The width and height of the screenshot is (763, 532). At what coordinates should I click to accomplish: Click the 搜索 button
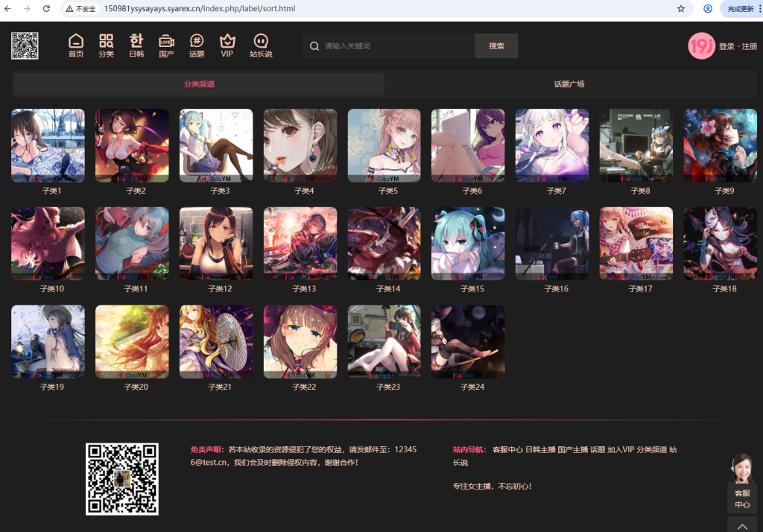[x=496, y=45]
